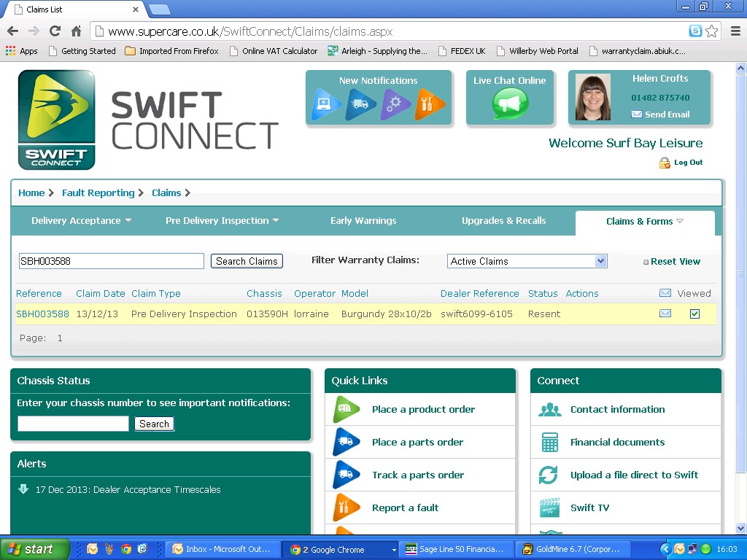The image size is (747, 560).
Task: Open the Upgrades & Recalls tab
Action: point(503,221)
